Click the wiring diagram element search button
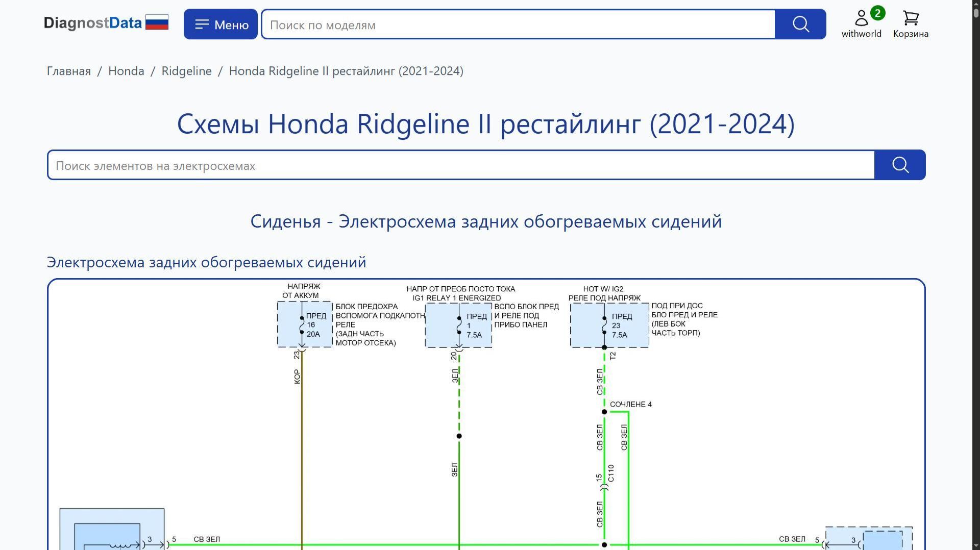 pos(900,165)
